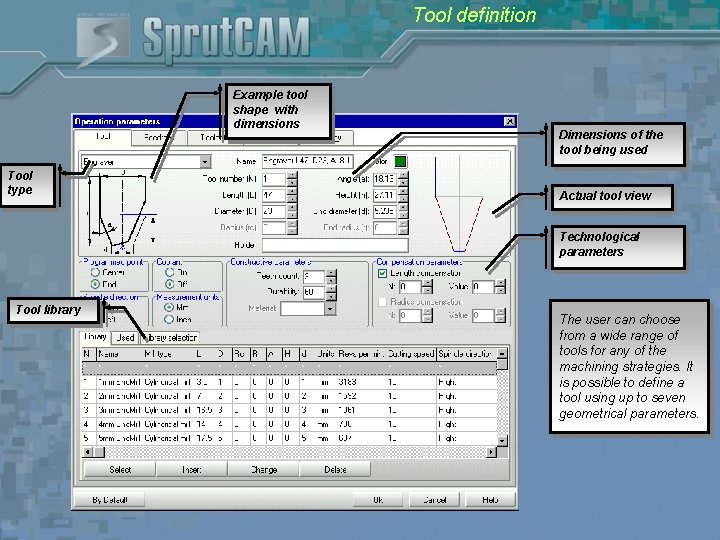
Task: Open the tool type dropdown showing Engraver
Action: click(x=146, y=162)
